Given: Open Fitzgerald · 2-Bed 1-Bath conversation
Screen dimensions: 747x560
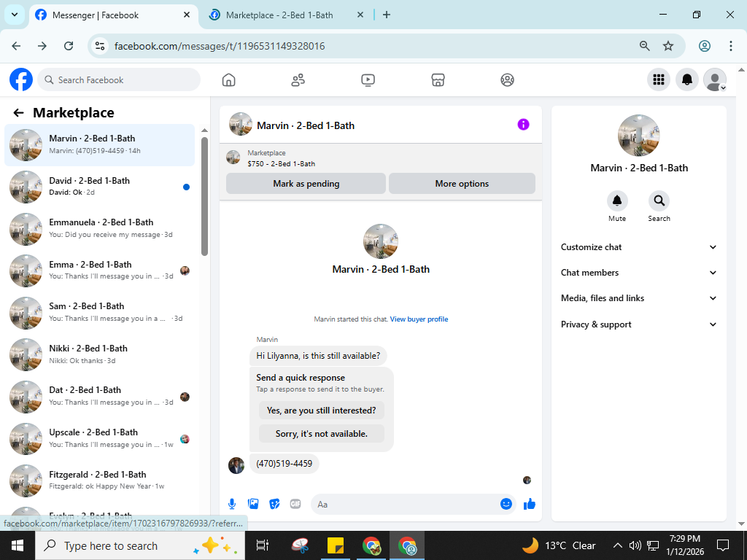Looking at the screenshot, I should [99, 480].
